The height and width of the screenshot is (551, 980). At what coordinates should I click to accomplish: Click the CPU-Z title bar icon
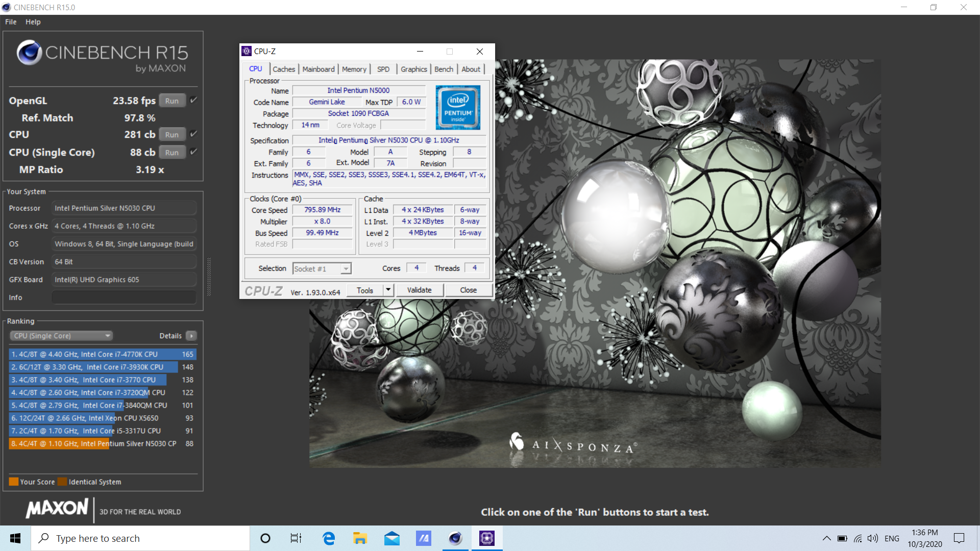[x=247, y=51]
